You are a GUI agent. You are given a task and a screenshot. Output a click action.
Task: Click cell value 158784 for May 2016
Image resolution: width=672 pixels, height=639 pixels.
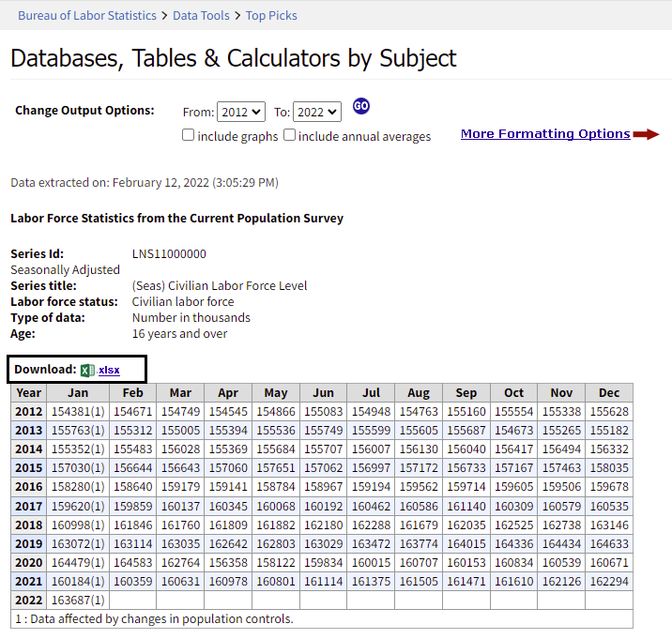tap(276, 487)
